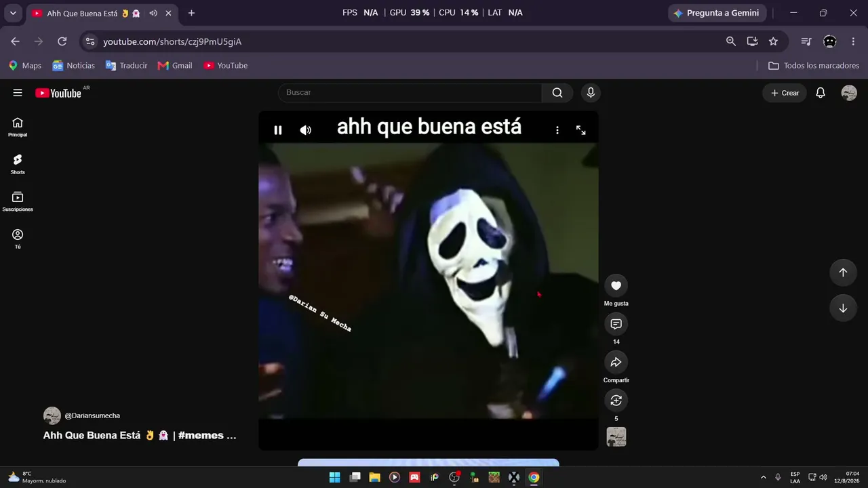Open the media controls icon in Chrome toolbar
This screenshot has width=868, height=488.
coord(806,41)
